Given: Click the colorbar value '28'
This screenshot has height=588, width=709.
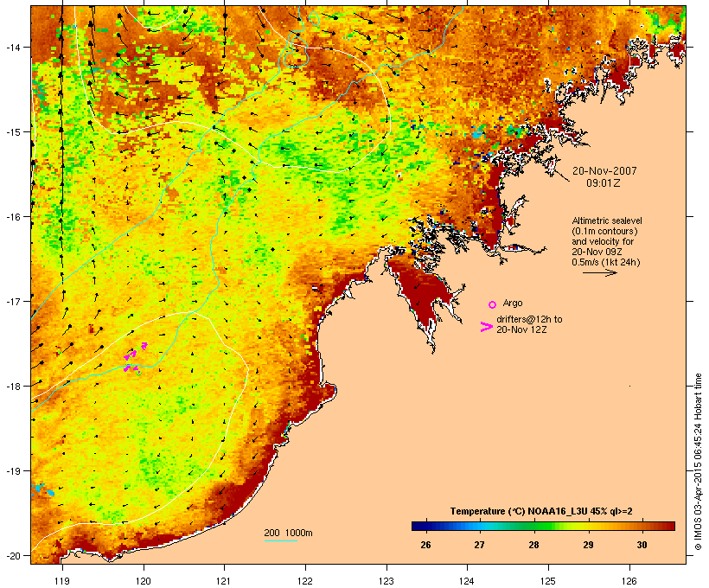Looking at the screenshot, I should click(x=533, y=545).
